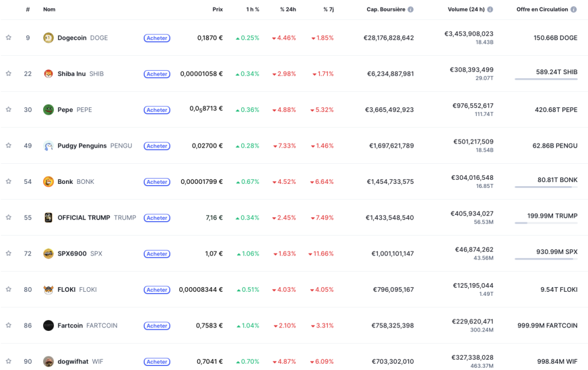Image resolution: width=588 pixels, height=370 pixels.
Task: Open the SPX6900 coin name link
Action: [x=72, y=254]
